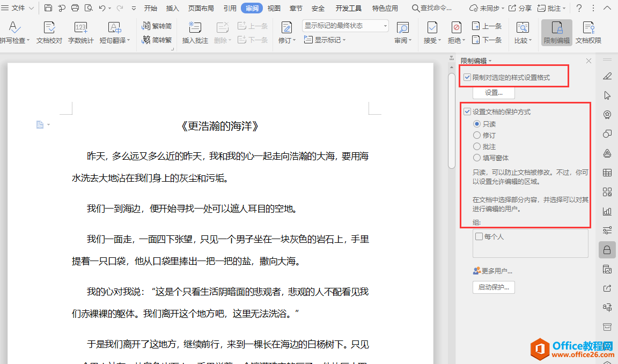Collapse the ribbon with the chevron
This screenshot has height=364, width=618.
point(607,8)
